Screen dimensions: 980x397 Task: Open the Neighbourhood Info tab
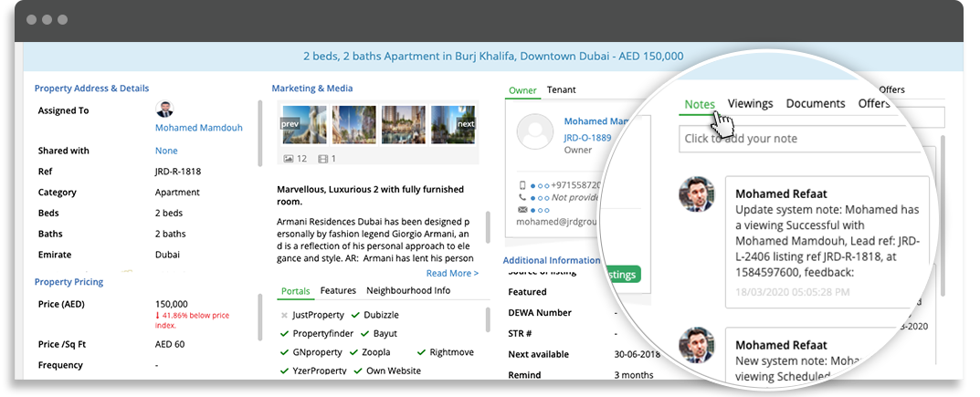[x=408, y=290]
